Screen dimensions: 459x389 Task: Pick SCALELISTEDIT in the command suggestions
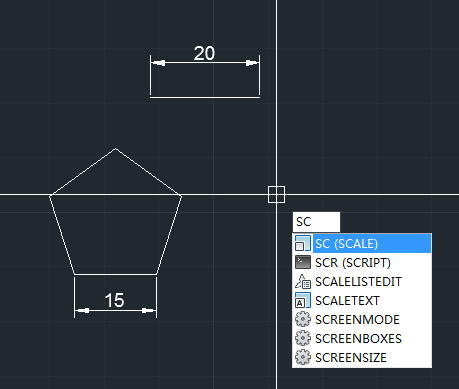point(362,282)
